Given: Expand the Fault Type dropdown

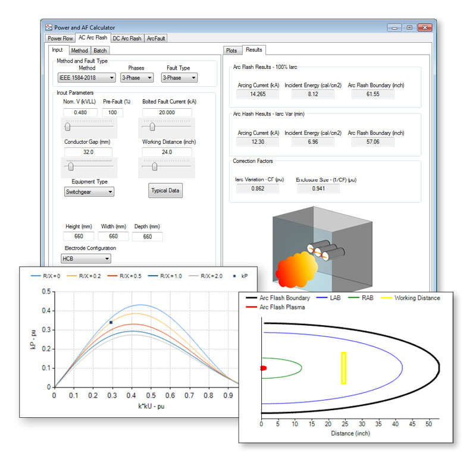Looking at the screenshot, I should point(178,77).
